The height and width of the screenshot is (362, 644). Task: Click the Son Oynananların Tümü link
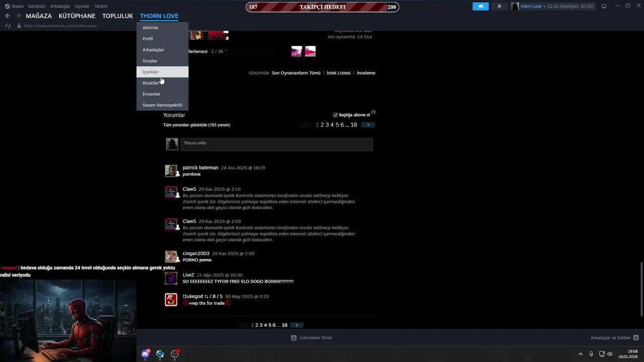[x=296, y=73]
